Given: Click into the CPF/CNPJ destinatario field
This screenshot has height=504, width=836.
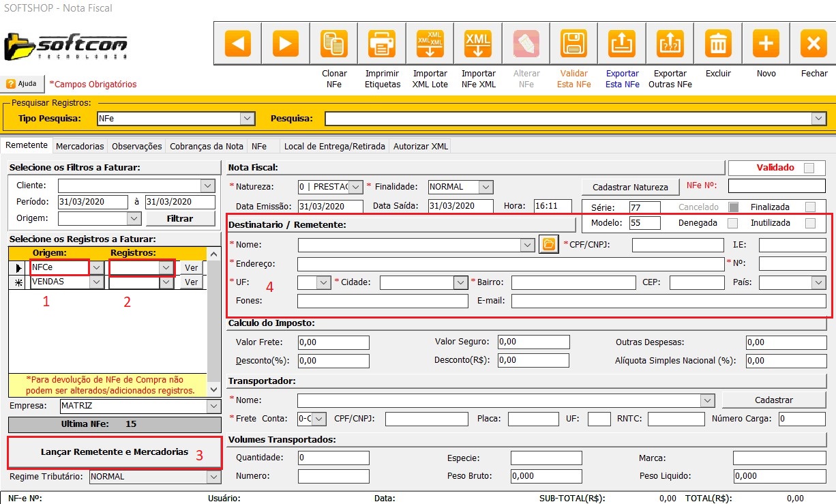Looking at the screenshot, I should [x=678, y=245].
